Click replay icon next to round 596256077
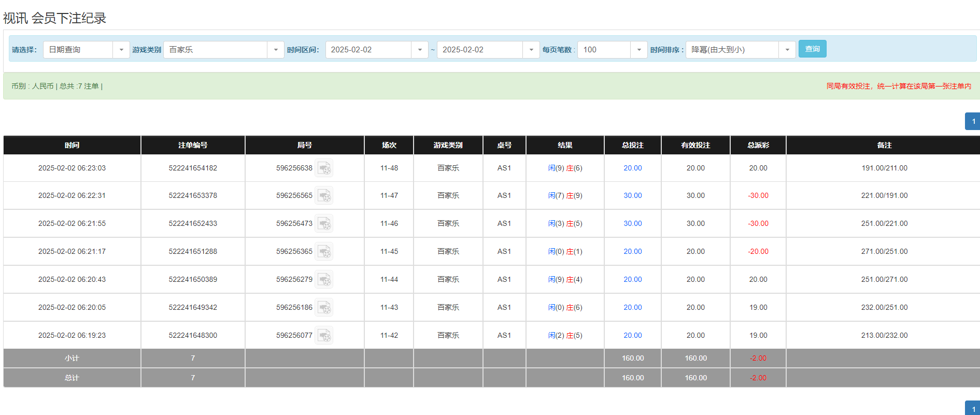The image size is (980, 415). coord(324,336)
